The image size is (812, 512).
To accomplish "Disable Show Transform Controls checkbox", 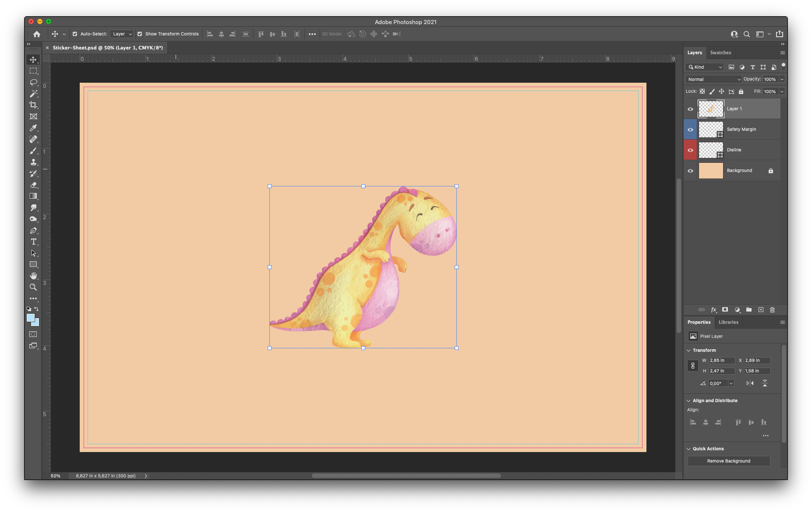I will (x=140, y=34).
